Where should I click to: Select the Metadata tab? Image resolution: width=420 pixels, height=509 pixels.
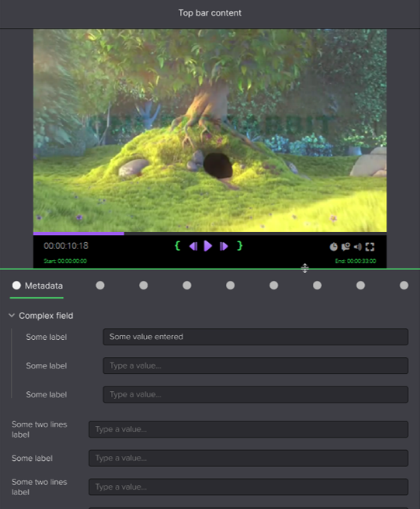(x=37, y=286)
